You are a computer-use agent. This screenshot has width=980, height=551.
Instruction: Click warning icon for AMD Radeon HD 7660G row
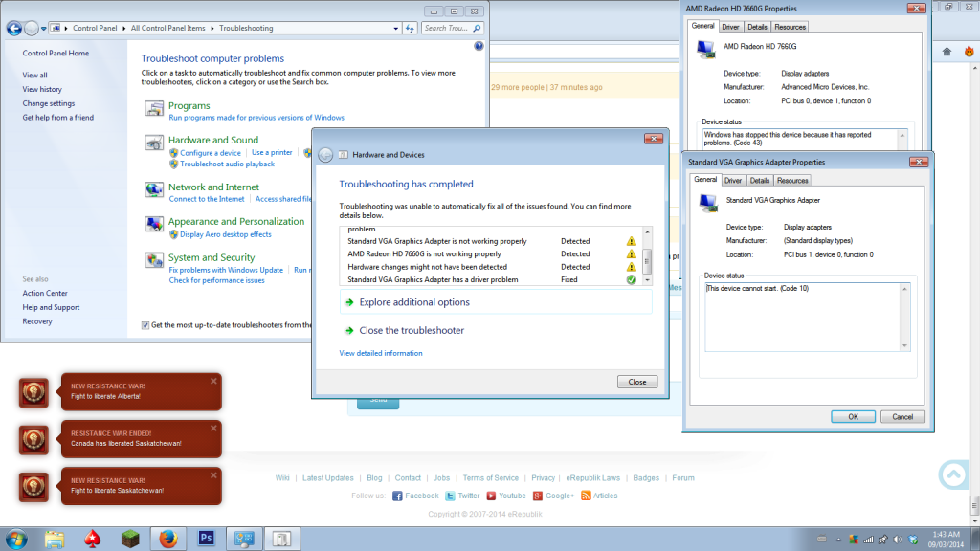click(632, 254)
